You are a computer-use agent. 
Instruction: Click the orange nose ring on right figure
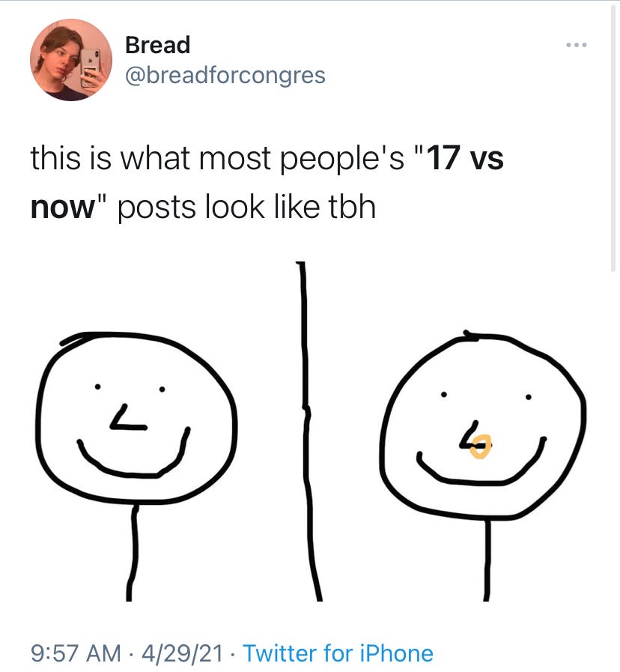pyautogui.click(x=480, y=447)
